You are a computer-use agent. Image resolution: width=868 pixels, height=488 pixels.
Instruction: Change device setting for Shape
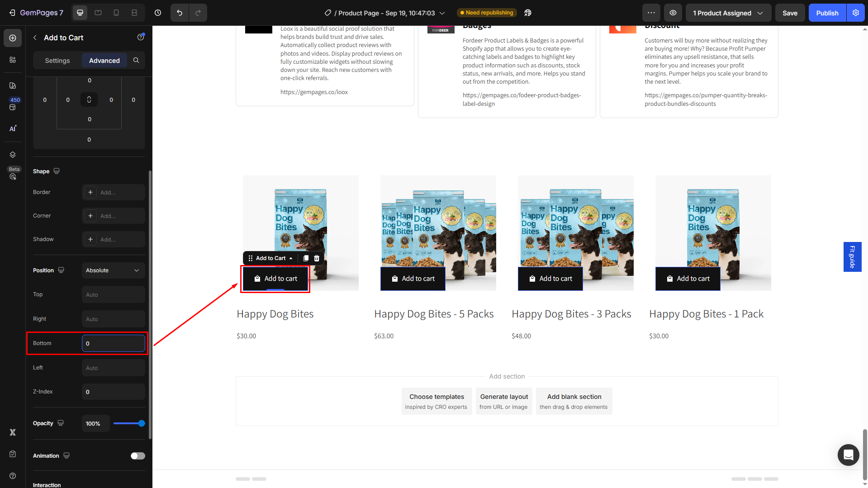pos(57,171)
